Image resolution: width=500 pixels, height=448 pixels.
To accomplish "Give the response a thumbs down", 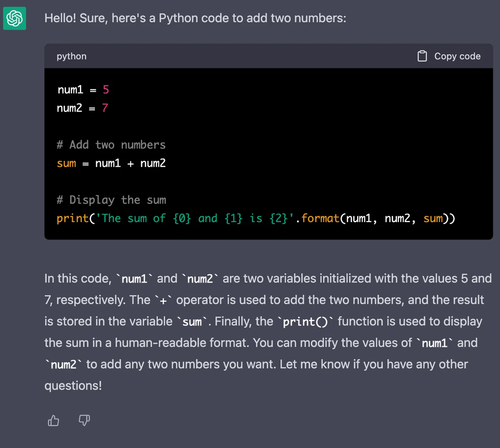I will pos(84,420).
